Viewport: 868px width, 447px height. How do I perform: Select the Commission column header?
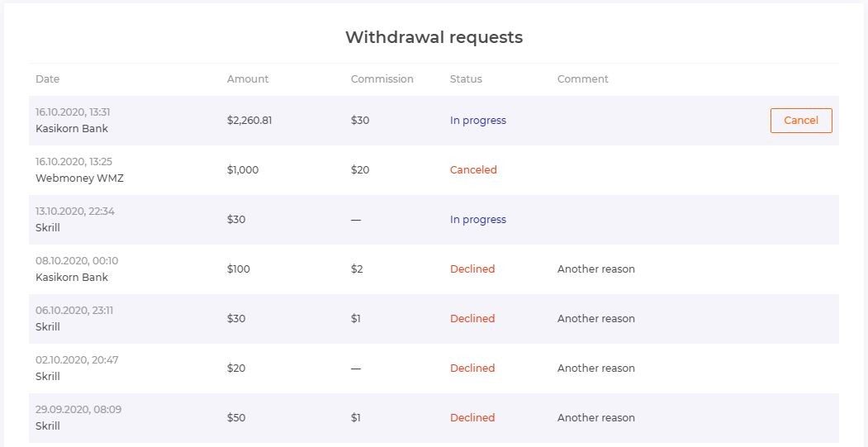point(382,79)
